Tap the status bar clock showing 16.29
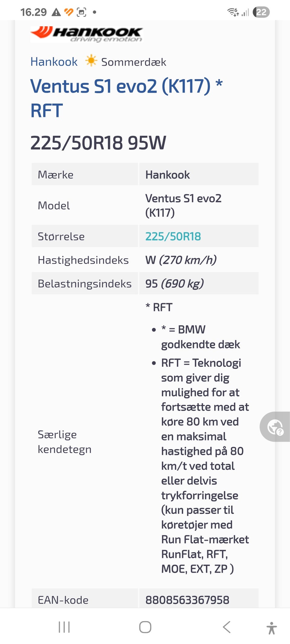Screen dimensions: 290x644 click(33, 12)
